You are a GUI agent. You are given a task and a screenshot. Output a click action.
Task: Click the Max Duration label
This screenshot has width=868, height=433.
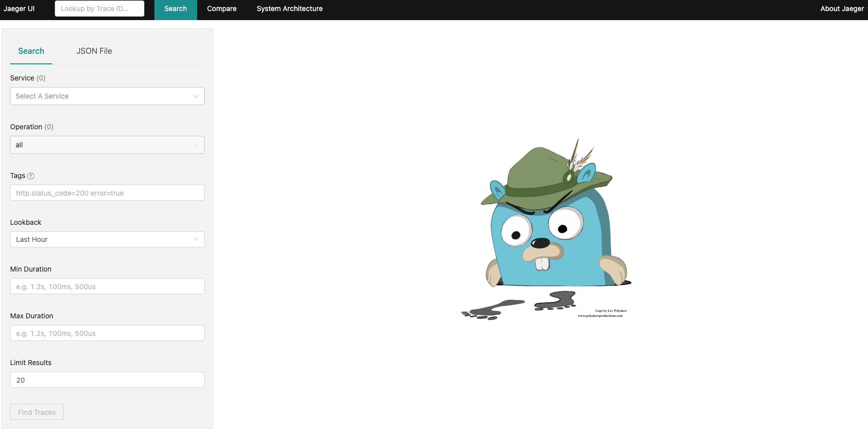[32, 316]
